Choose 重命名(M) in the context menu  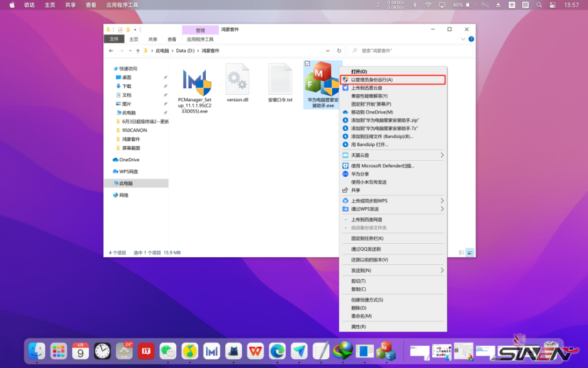[393, 316]
